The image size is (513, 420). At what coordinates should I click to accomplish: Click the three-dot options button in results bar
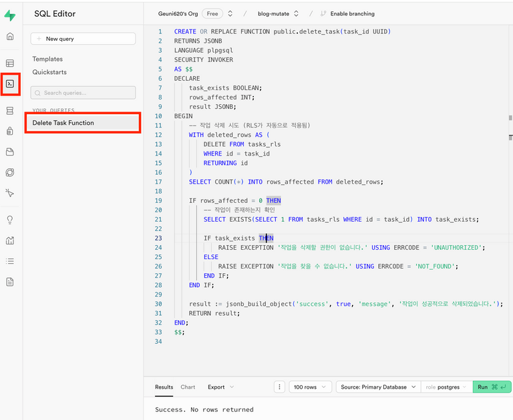[x=279, y=387]
